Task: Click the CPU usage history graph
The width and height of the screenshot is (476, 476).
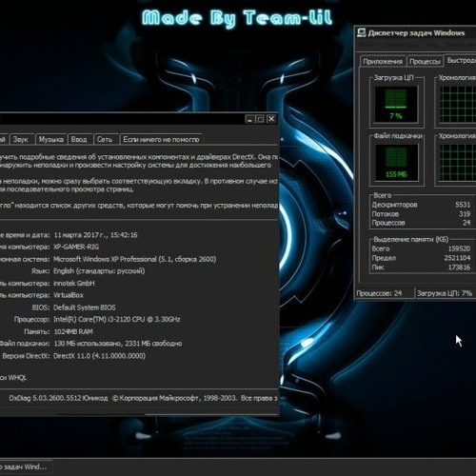Action: coord(457,105)
